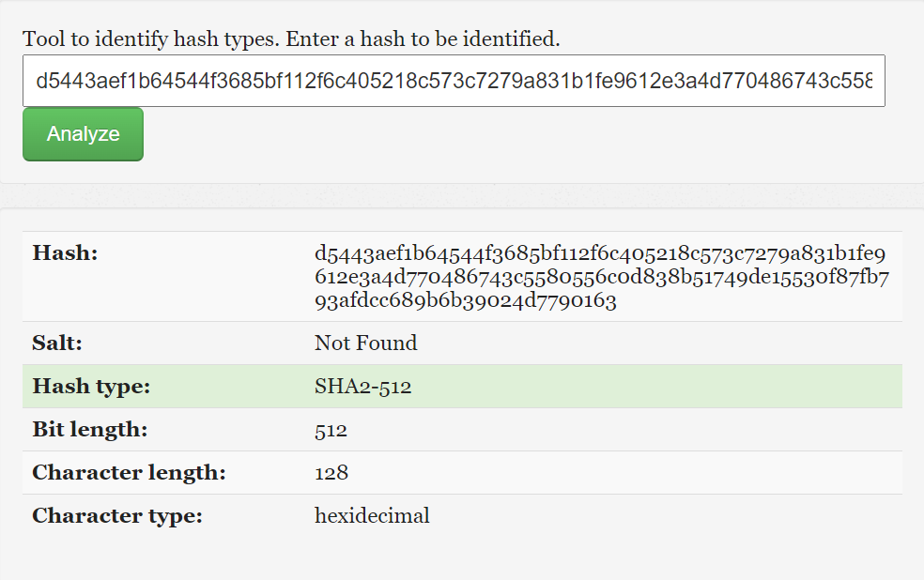This screenshot has width=924, height=580.
Task: Click the second line of the hash value
Action: pos(601,278)
